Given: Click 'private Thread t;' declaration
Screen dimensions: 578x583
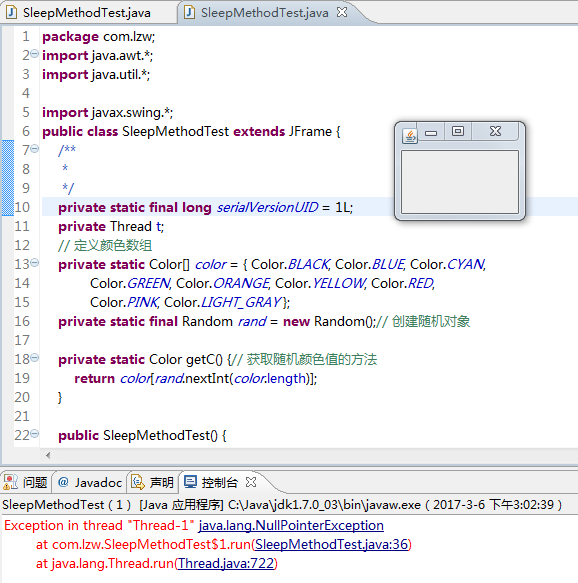Looking at the screenshot, I should tap(111, 226).
